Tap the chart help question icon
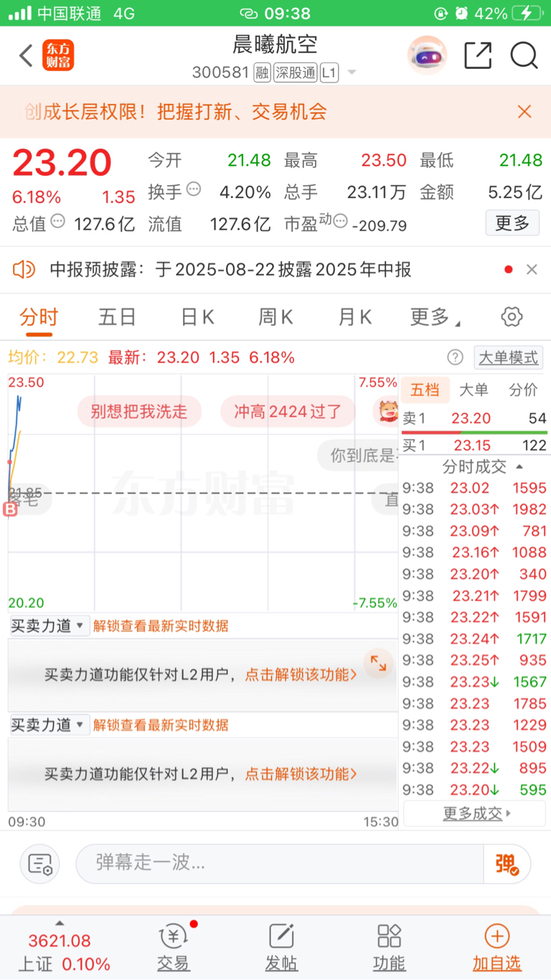 click(x=455, y=357)
